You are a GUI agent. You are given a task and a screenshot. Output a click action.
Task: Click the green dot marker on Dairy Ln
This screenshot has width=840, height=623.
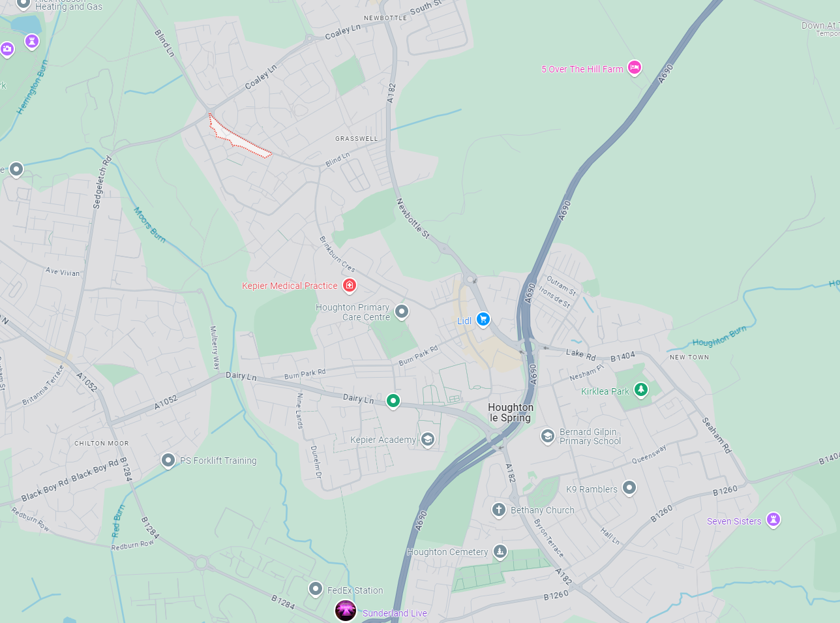393,401
